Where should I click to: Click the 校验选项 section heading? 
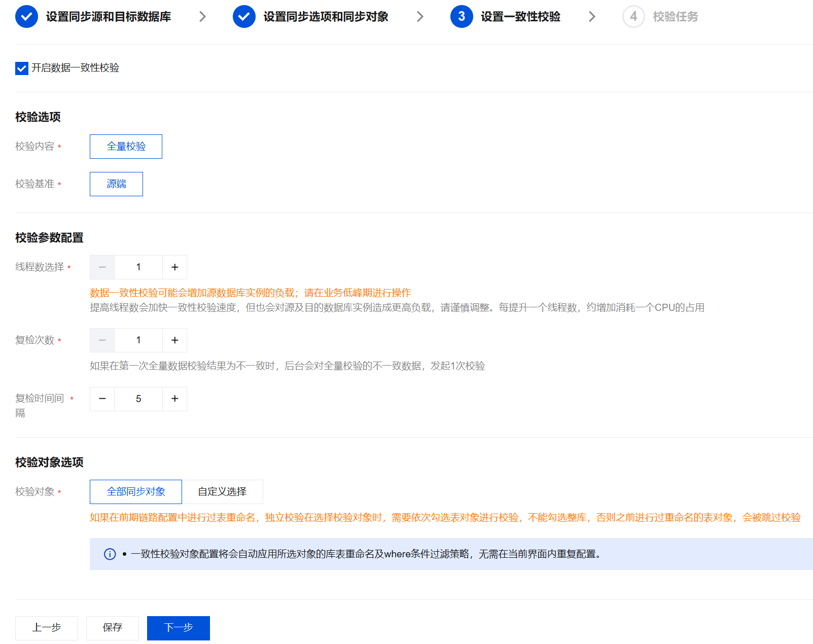click(38, 117)
